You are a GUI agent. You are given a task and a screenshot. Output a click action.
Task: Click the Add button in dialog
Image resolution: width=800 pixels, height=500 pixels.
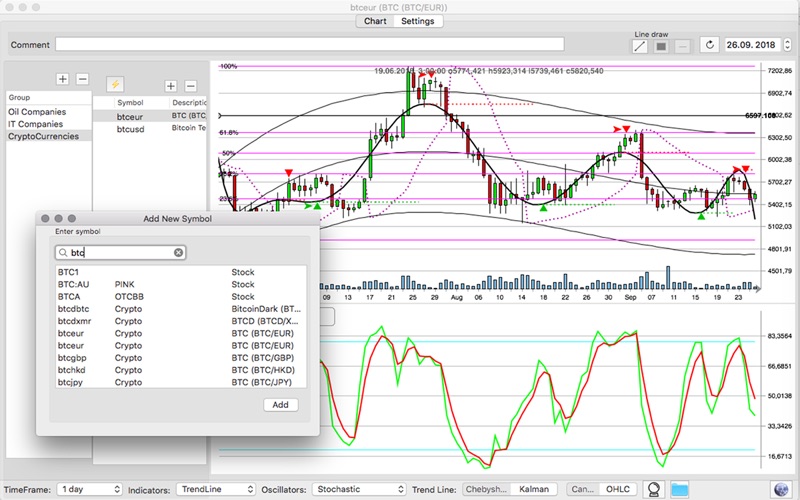pyautogui.click(x=281, y=405)
